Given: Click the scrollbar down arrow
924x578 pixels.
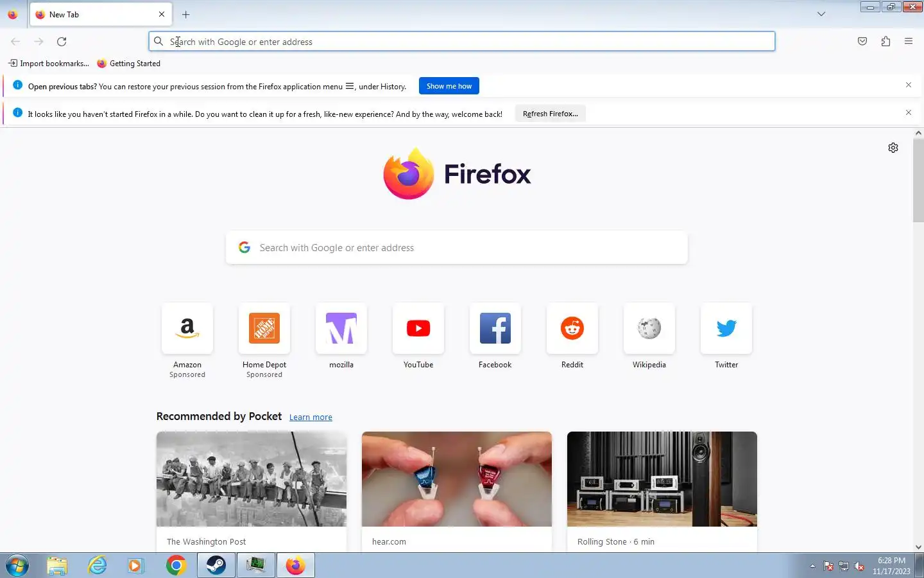Looking at the screenshot, I should point(918,547).
